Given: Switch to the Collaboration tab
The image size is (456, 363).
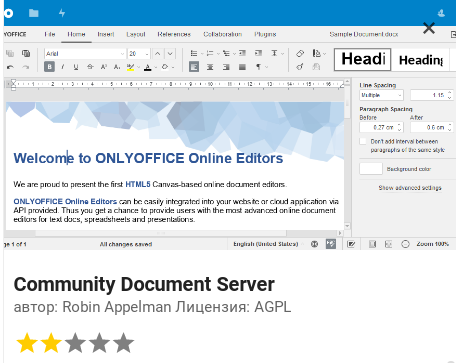Looking at the screenshot, I should tap(222, 34).
